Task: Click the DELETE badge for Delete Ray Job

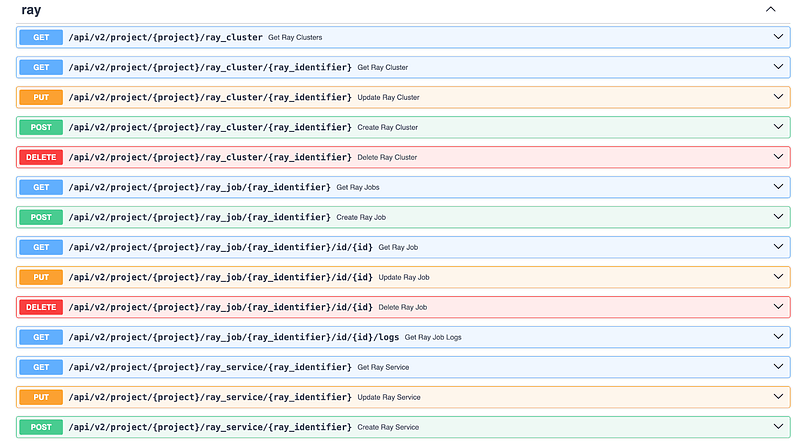Action: point(41,307)
